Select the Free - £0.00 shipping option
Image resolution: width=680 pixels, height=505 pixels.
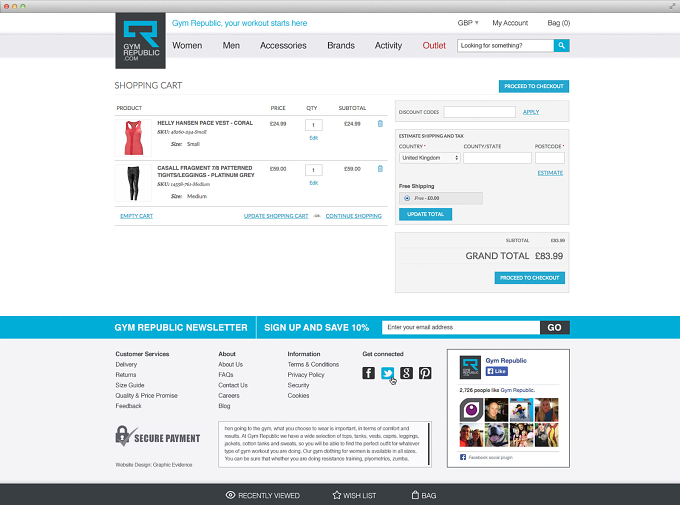point(407,198)
